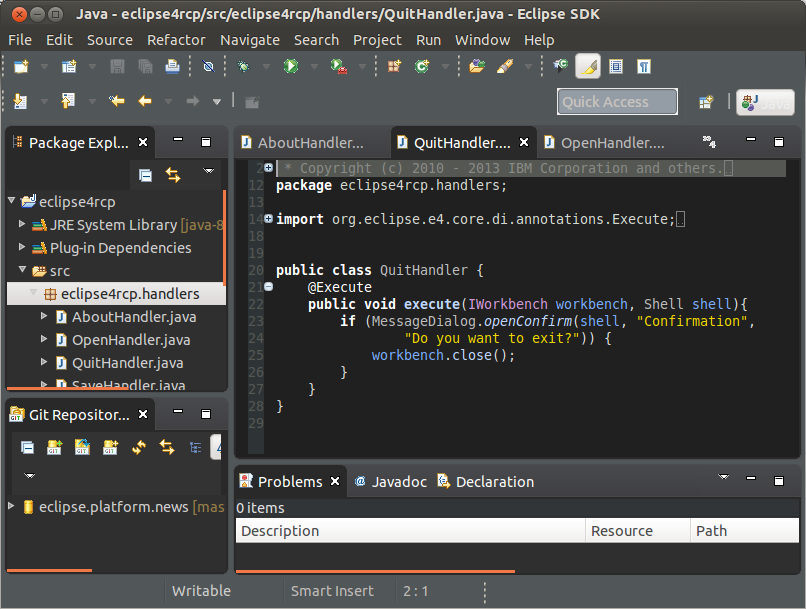Viewport: 806px width, 609px height.
Task: Click the Run External Tools icon
Action: pyautogui.click(x=338, y=66)
